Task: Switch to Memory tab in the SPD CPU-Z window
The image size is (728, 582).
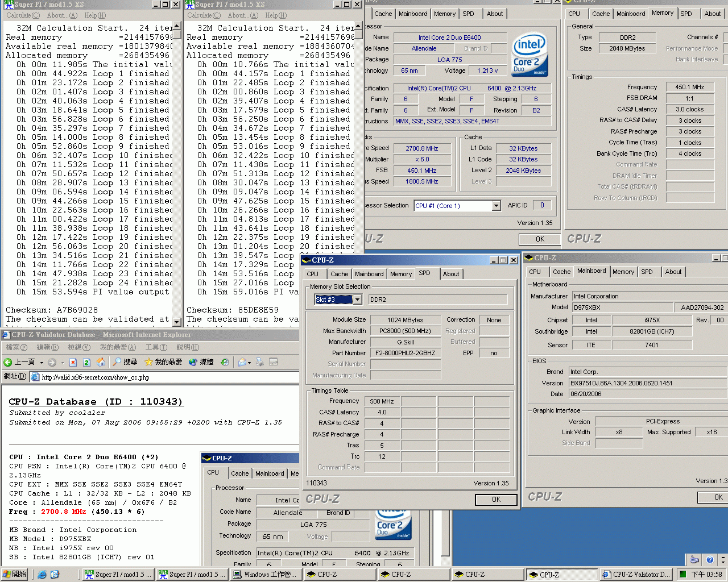Action: [x=401, y=274]
